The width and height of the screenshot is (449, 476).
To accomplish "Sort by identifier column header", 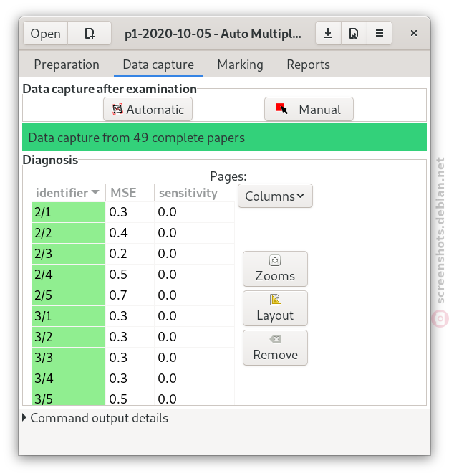I will click(68, 193).
